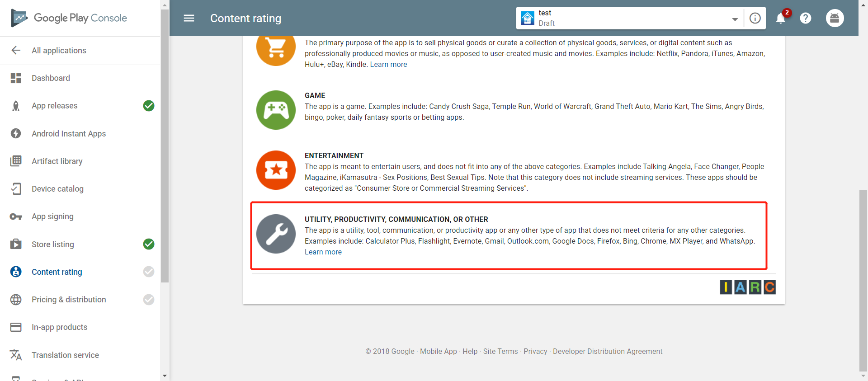
Task: Open Mobile App footer link
Action: [439, 351]
